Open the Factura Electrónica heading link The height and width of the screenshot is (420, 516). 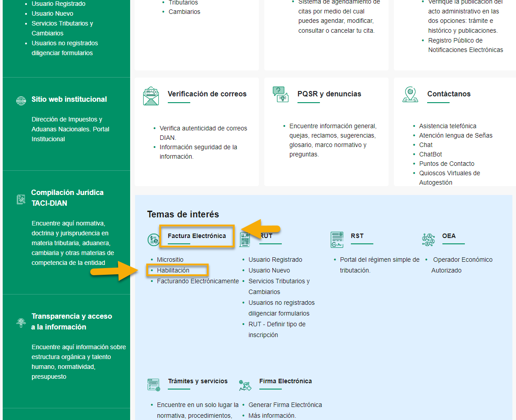[197, 236]
